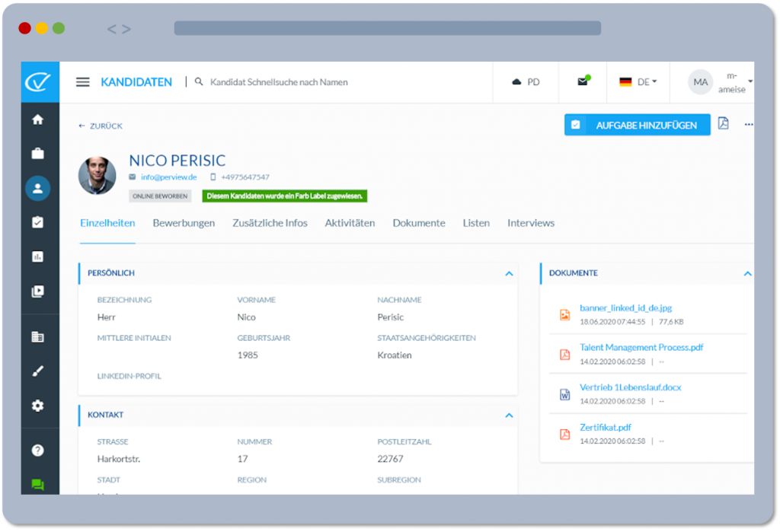This screenshot has width=780, height=532.
Task: Click the company building icon in sidebar
Action: coord(37,337)
